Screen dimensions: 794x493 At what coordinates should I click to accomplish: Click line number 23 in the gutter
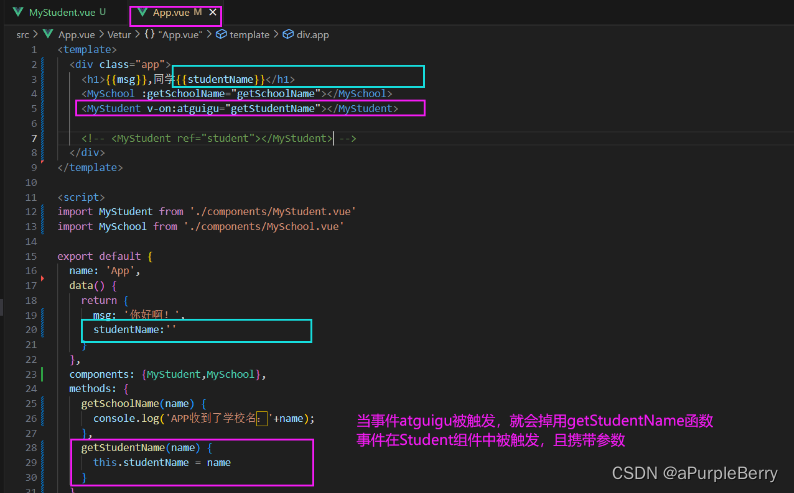click(x=31, y=374)
